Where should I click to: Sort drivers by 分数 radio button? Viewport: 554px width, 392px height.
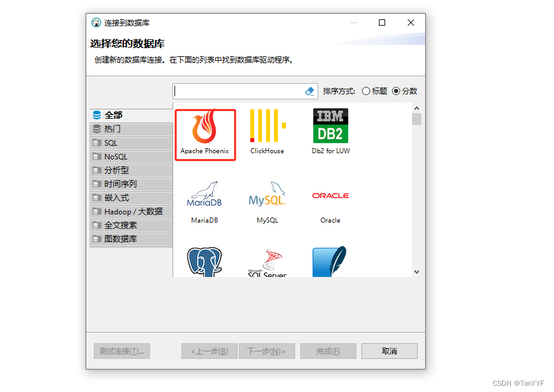point(396,91)
